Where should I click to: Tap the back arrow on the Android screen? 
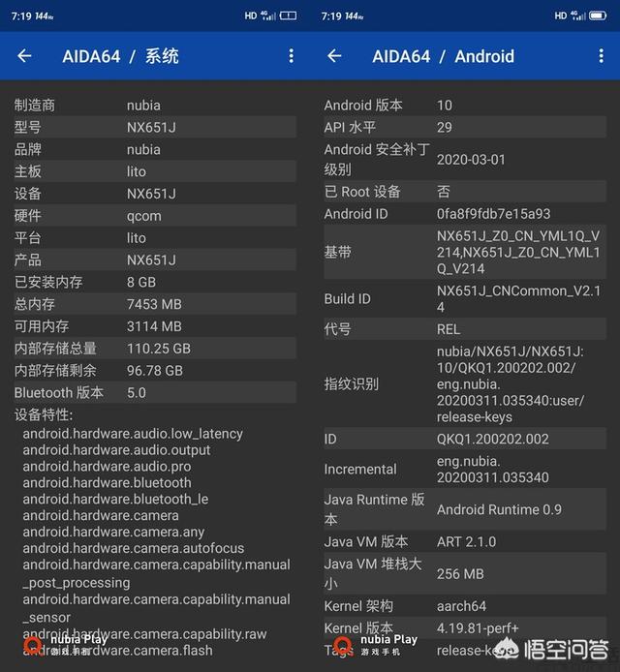(x=334, y=56)
